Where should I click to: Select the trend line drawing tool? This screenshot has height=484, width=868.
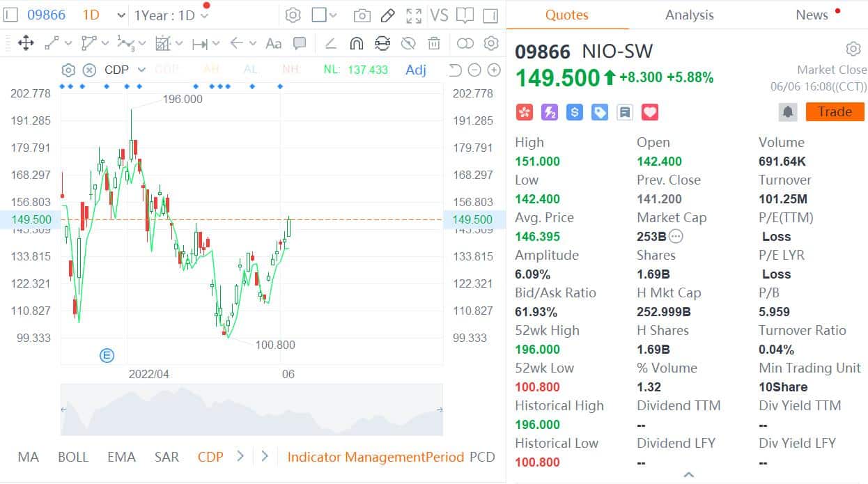[51, 43]
